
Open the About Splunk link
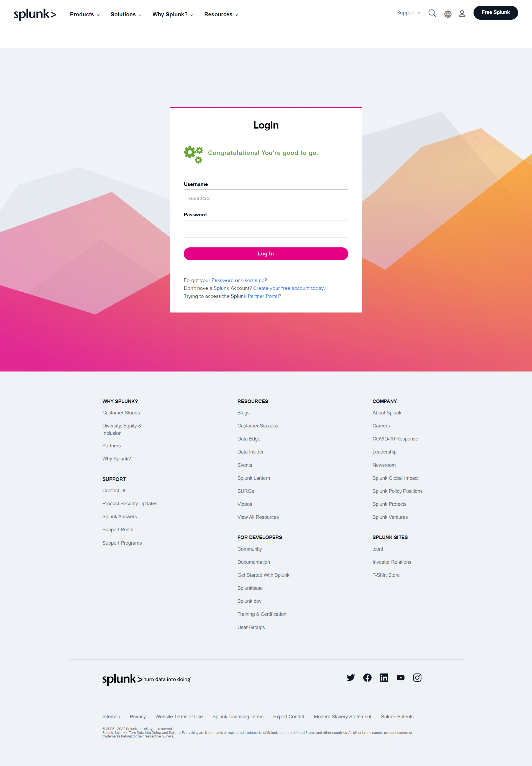[387, 413]
